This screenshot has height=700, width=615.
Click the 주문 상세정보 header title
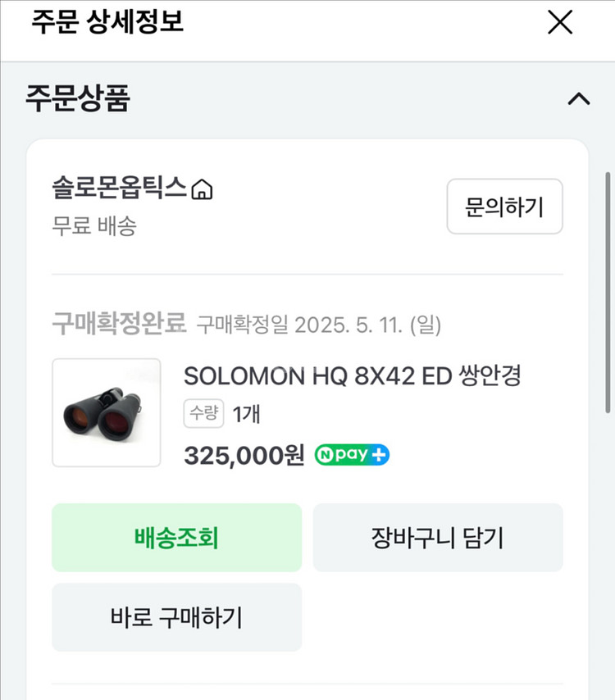(107, 22)
